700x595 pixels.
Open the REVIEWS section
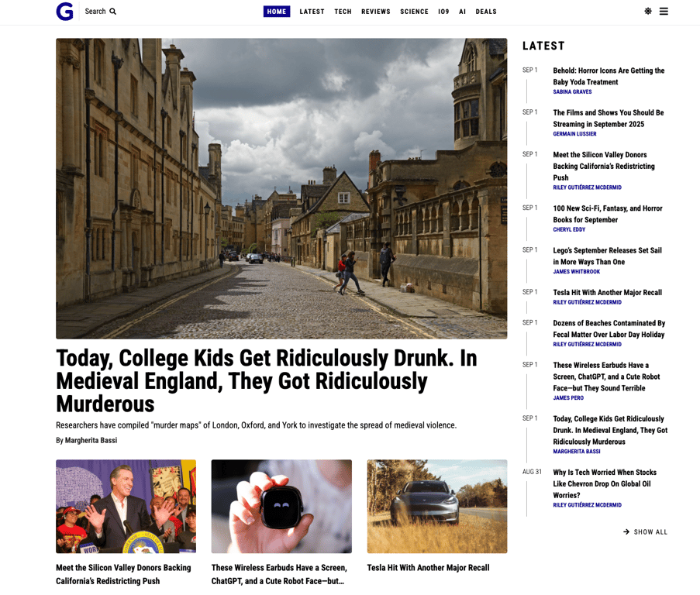[375, 12]
